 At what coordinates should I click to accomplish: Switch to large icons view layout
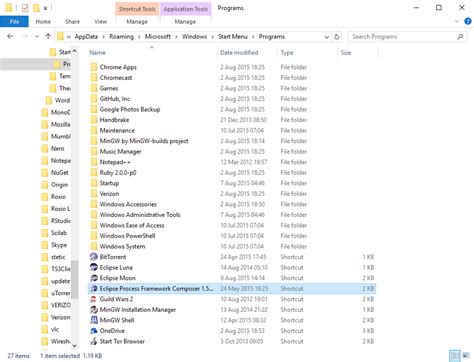pos(466,356)
